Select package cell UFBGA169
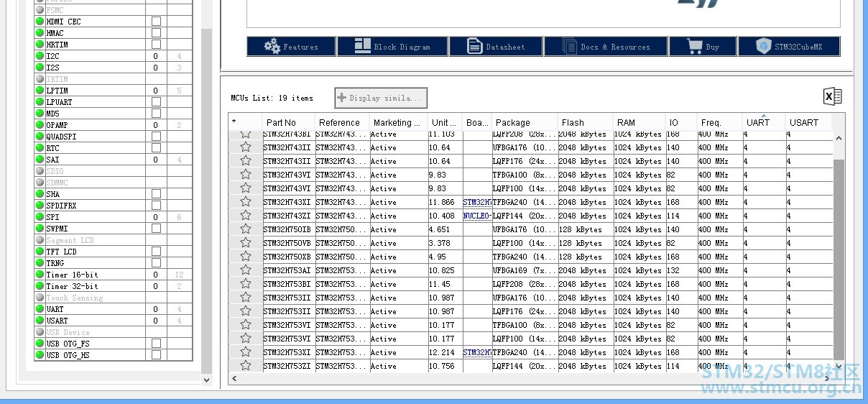 tap(525, 270)
